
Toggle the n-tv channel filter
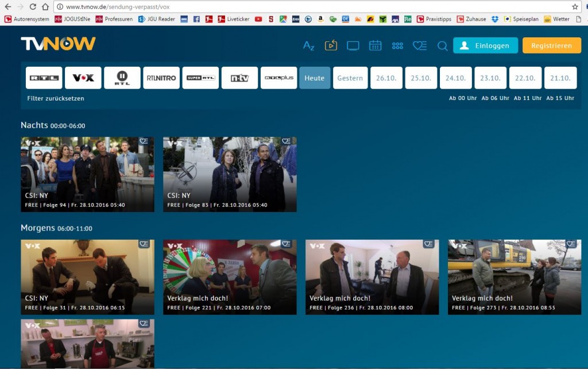pos(239,78)
